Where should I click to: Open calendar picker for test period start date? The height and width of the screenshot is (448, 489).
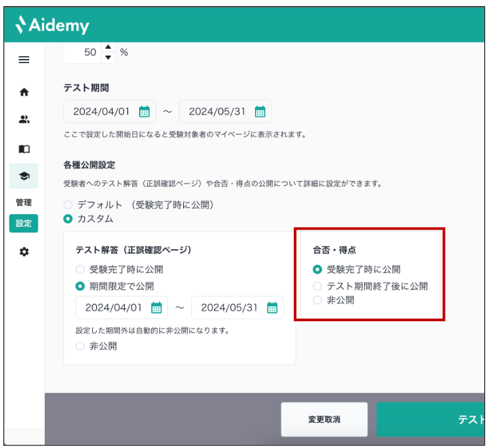pyautogui.click(x=144, y=111)
